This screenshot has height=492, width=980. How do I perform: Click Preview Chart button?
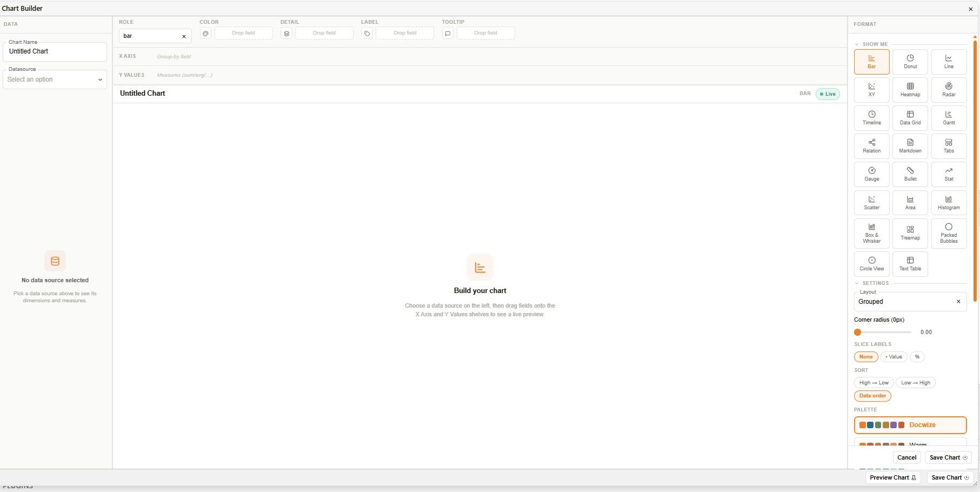892,477
